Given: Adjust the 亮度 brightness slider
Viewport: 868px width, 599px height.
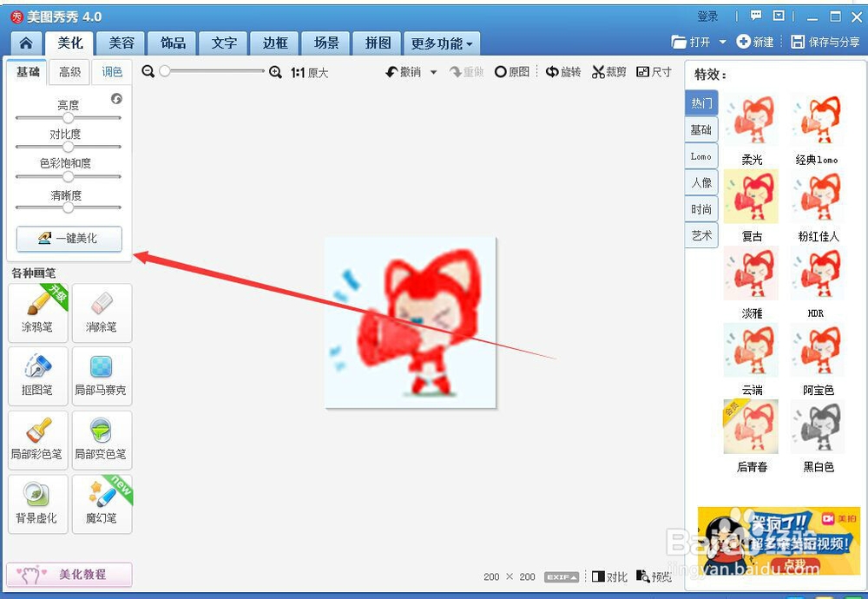Looking at the screenshot, I should (68, 118).
